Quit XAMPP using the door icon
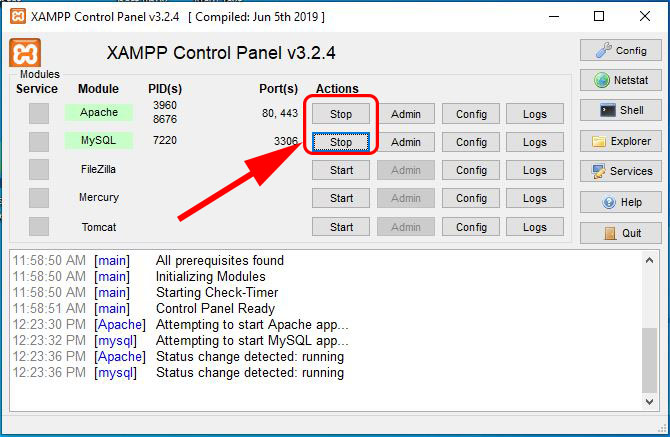The image size is (670, 437). (620, 233)
